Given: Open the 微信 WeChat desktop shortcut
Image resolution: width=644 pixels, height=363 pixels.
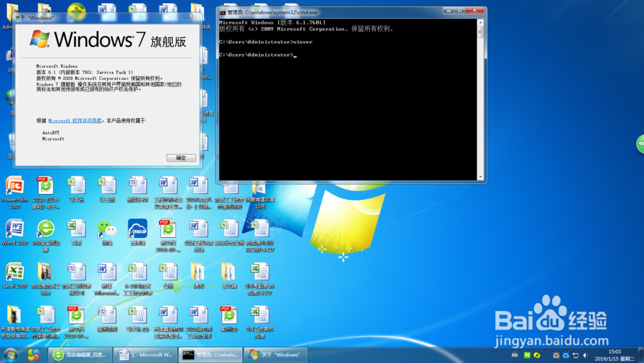Looking at the screenshot, I should pos(107,232).
